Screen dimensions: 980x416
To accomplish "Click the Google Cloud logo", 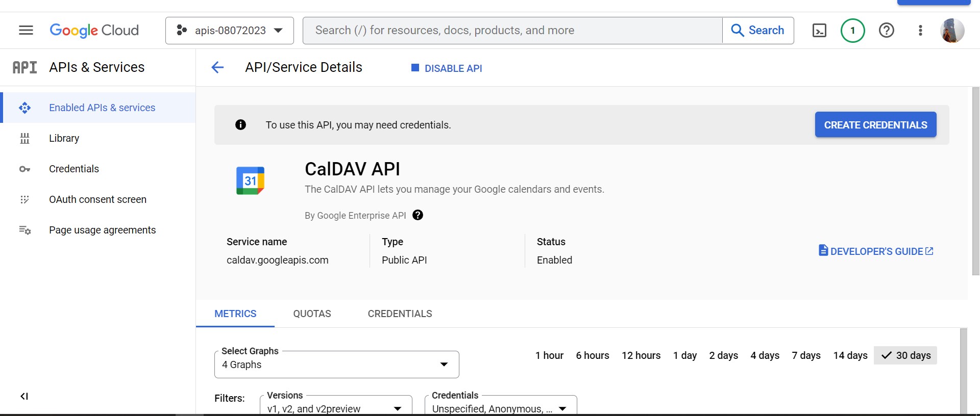I will tap(94, 31).
